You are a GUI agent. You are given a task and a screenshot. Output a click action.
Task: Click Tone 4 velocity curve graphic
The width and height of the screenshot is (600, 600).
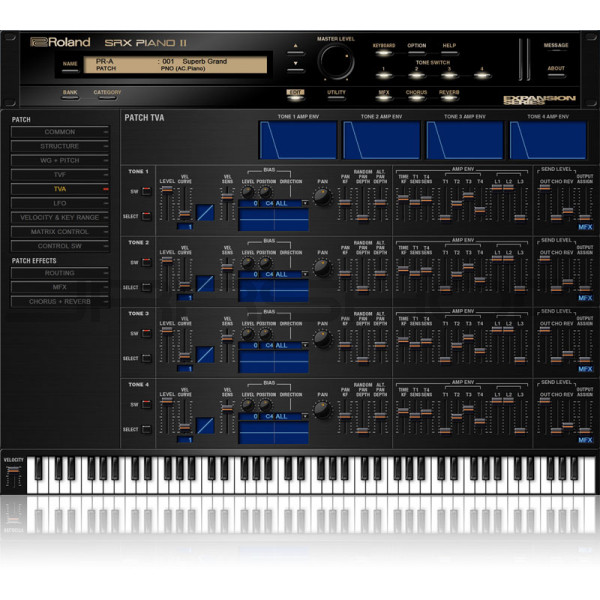(x=205, y=426)
